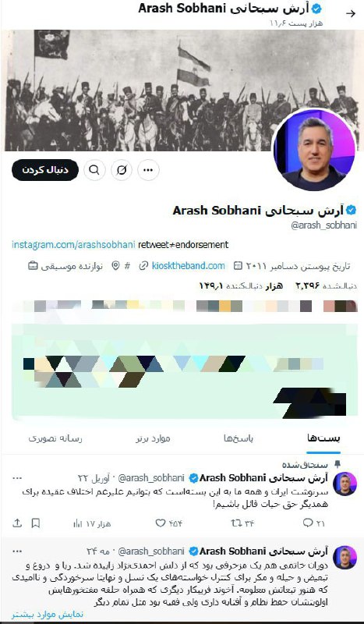Share the pinned post upload icon
Viewport: 364px width, 624px height.
click(17, 523)
